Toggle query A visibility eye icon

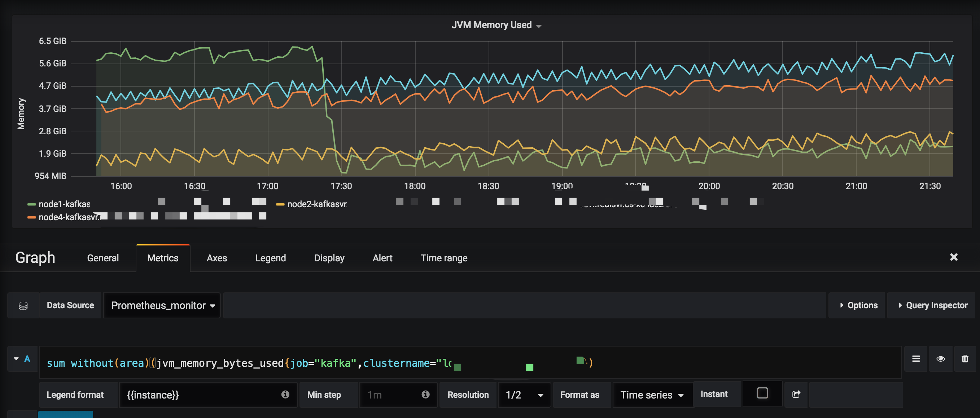pos(940,358)
